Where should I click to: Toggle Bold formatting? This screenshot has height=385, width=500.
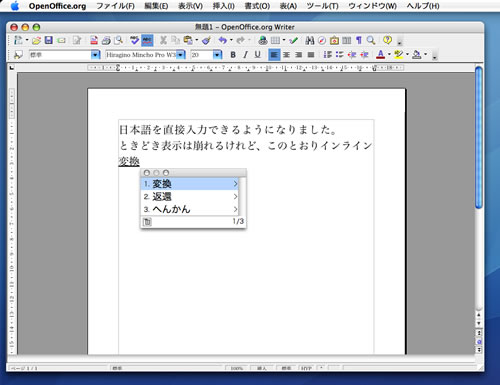pyautogui.click(x=233, y=55)
